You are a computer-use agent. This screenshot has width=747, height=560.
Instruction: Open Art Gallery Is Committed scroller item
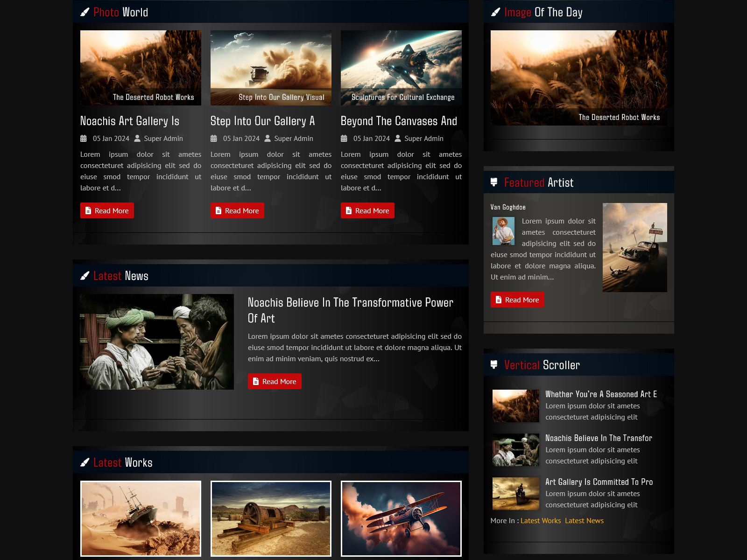[599, 482]
